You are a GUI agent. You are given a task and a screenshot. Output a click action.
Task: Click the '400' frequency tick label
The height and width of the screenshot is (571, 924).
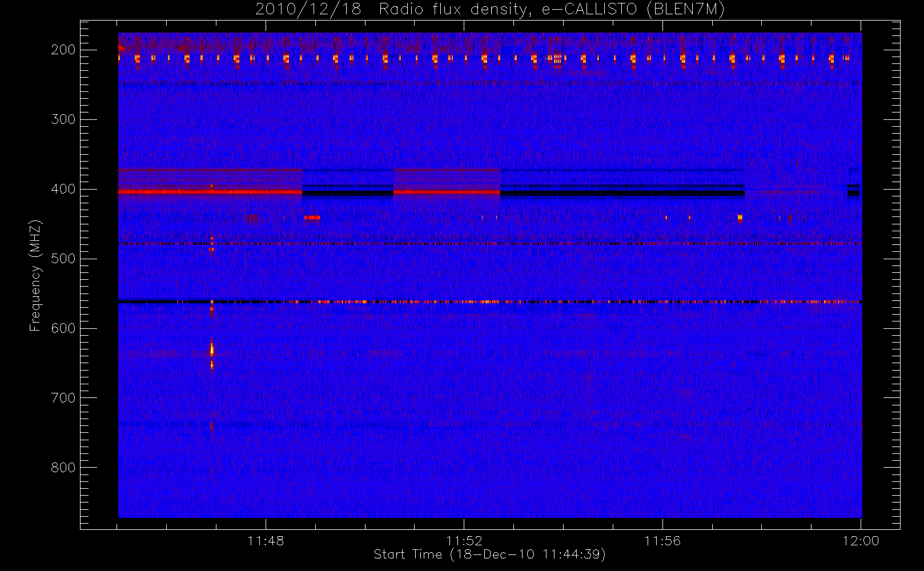[x=63, y=189]
